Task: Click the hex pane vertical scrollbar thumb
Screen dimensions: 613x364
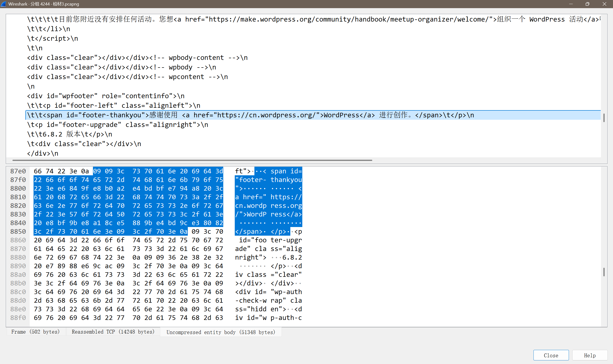Action: pos(604,272)
